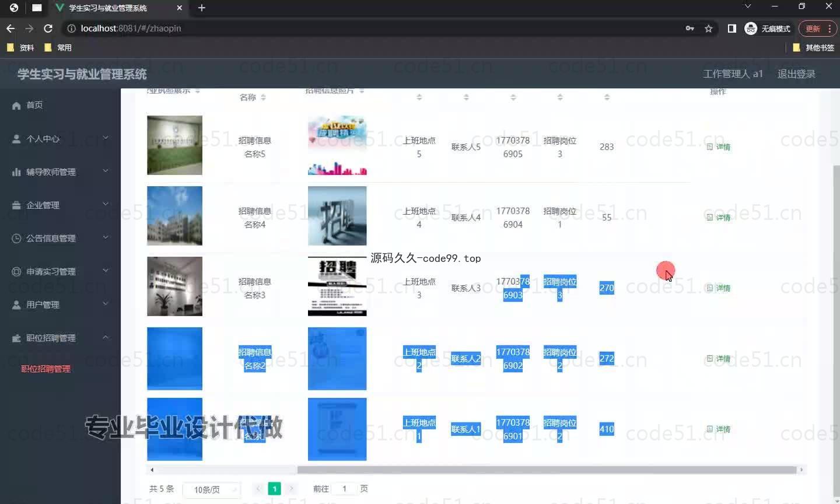Image resolution: width=840 pixels, height=504 pixels.
Task: Open the 其他书签 bookmarks folder
Action: click(x=813, y=47)
